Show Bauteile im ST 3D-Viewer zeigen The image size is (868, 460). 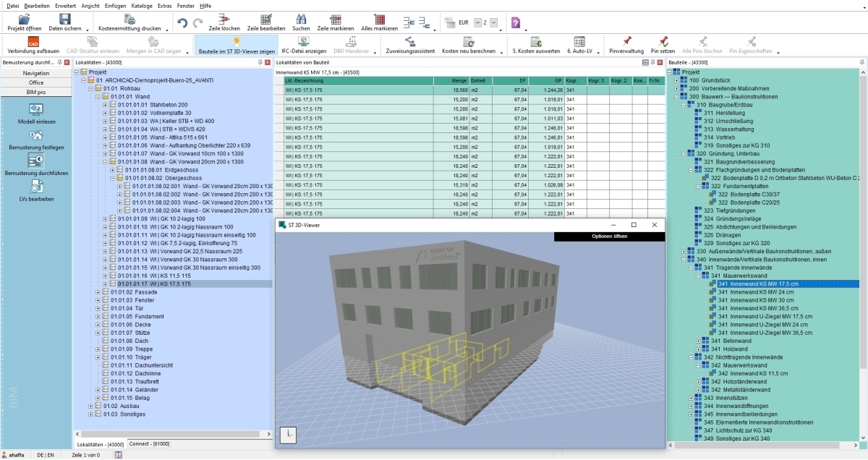tap(236, 46)
